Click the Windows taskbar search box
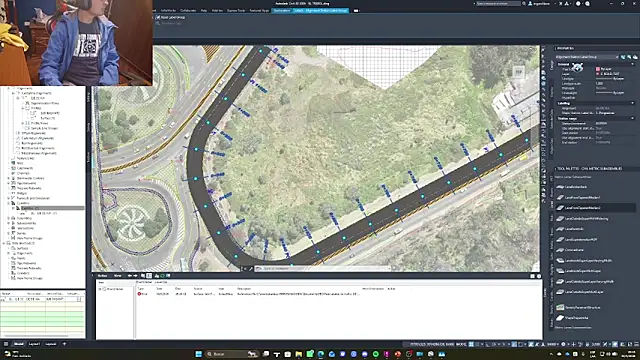 pyautogui.click(x=232, y=354)
